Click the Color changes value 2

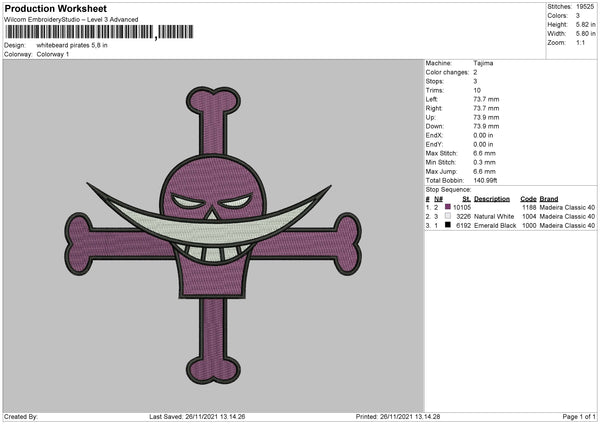pos(475,72)
